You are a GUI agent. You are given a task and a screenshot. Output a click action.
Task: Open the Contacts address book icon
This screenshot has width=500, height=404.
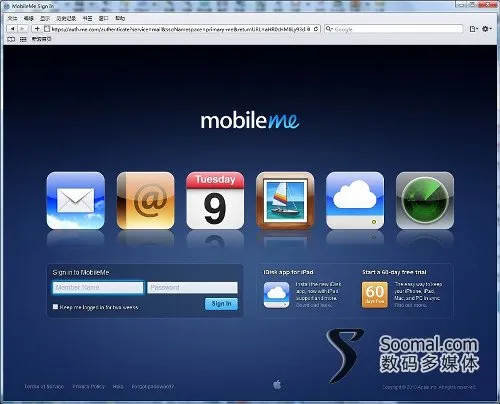click(146, 201)
